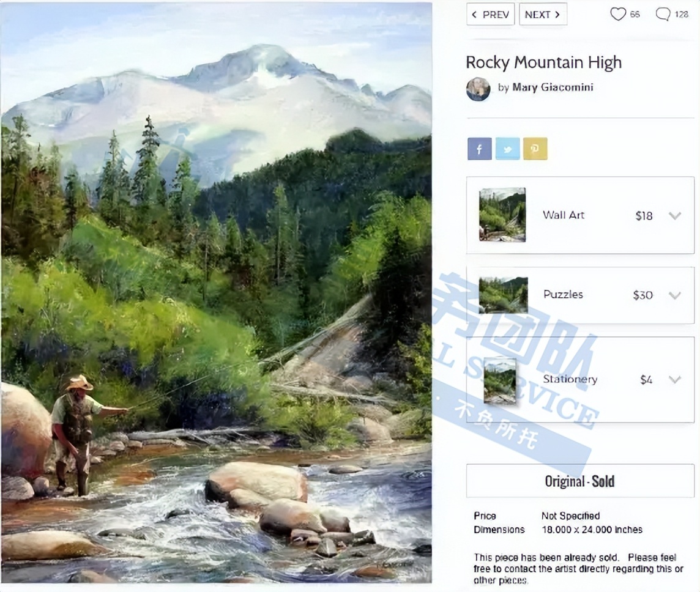
Task: Pin artwork to Pinterest
Action: 535,149
